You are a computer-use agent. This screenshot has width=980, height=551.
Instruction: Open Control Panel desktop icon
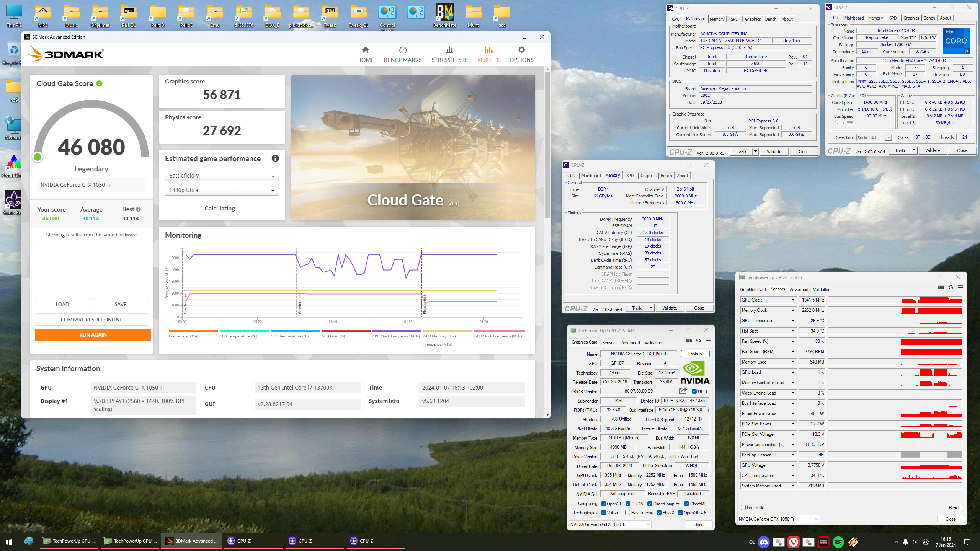pyautogui.click(x=387, y=17)
